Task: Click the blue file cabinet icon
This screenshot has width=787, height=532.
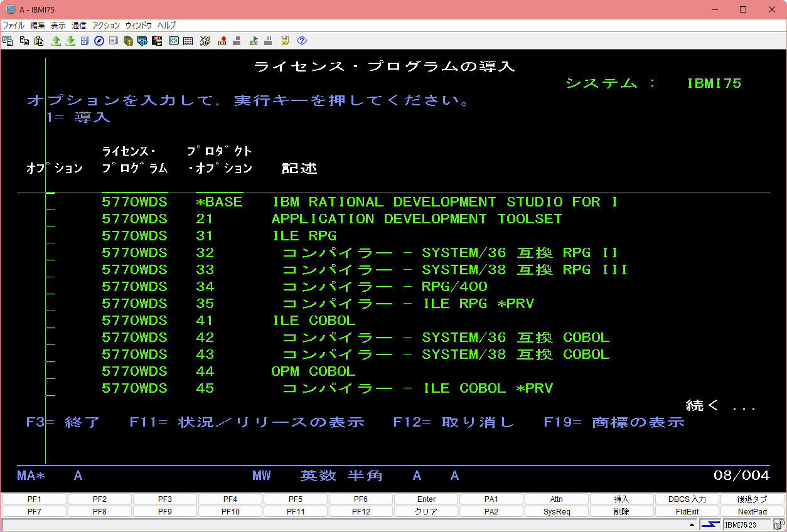Action: coord(85,41)
